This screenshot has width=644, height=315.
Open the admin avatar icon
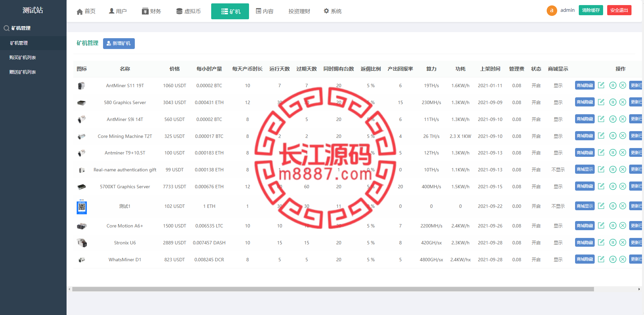(552, 10)
